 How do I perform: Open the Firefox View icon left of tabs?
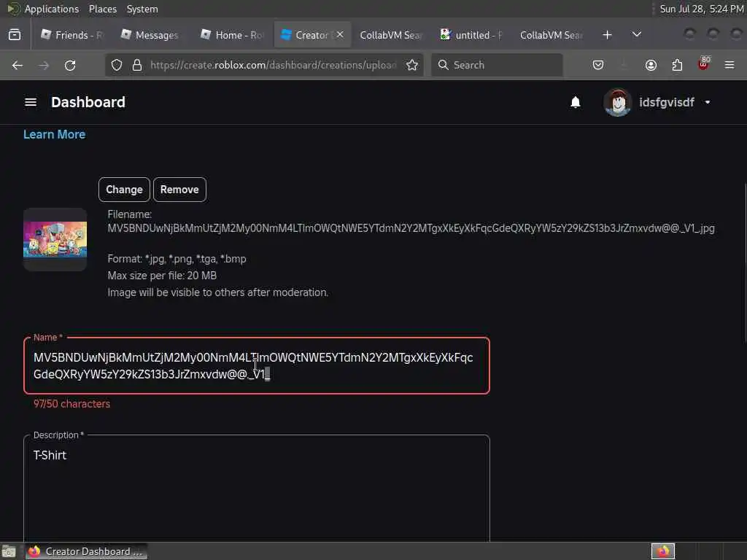click(x=15, y=35)
